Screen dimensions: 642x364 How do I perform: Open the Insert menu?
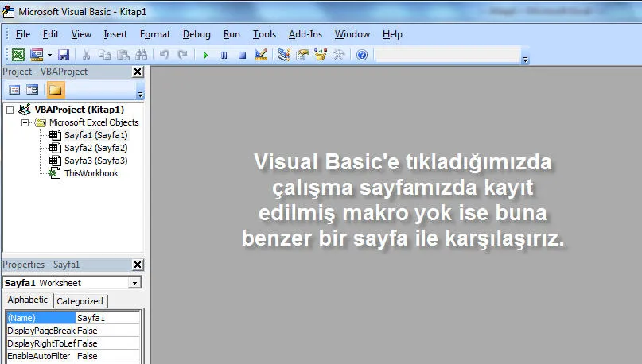(115, 34)
